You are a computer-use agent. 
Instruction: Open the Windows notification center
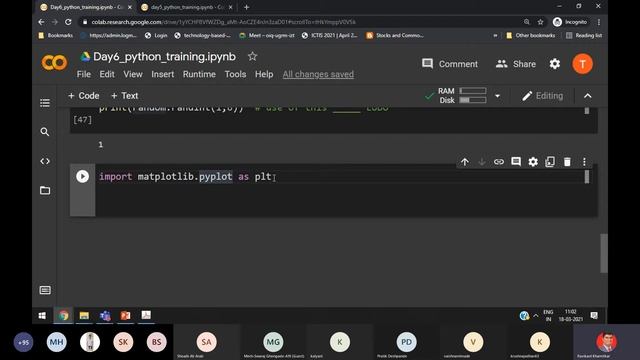pyautogui.click(x=594, y=316)
